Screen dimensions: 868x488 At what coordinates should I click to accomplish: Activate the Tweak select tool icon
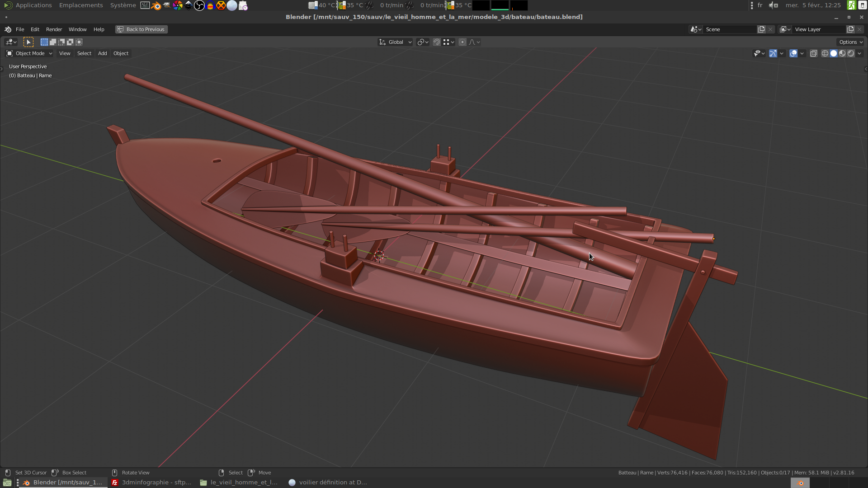tap(28, 42)
